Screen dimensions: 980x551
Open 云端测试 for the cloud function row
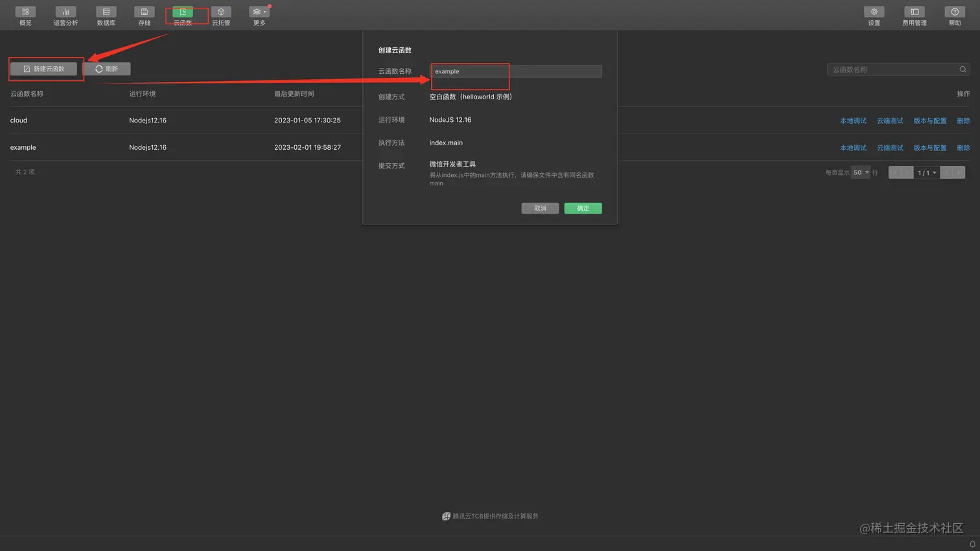(x=890, y=121)
